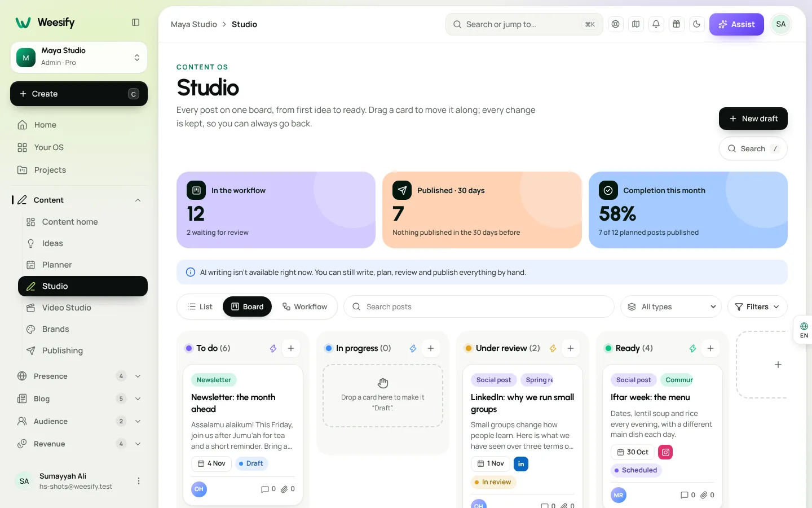Viewport: 812px width, 508px height.
Task: Add a new board column
Action: pos(778,365)
